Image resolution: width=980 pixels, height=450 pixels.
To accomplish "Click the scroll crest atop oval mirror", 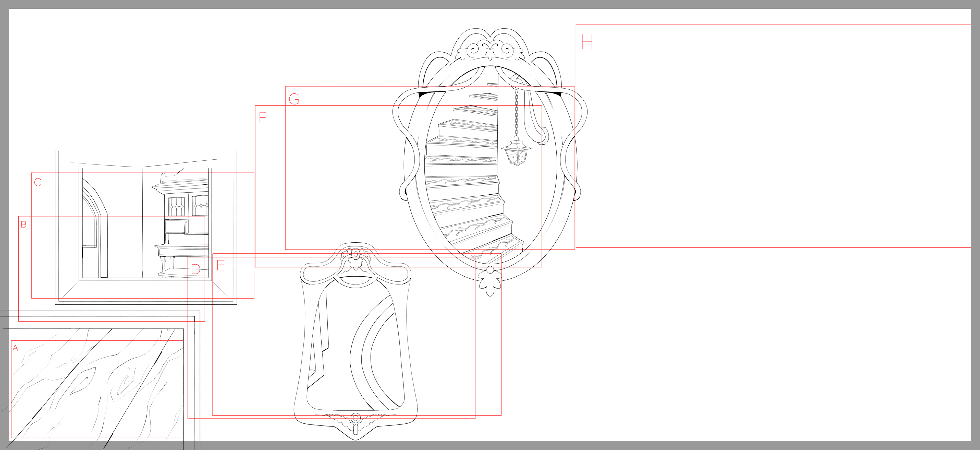I will click(x=490, y=50).
